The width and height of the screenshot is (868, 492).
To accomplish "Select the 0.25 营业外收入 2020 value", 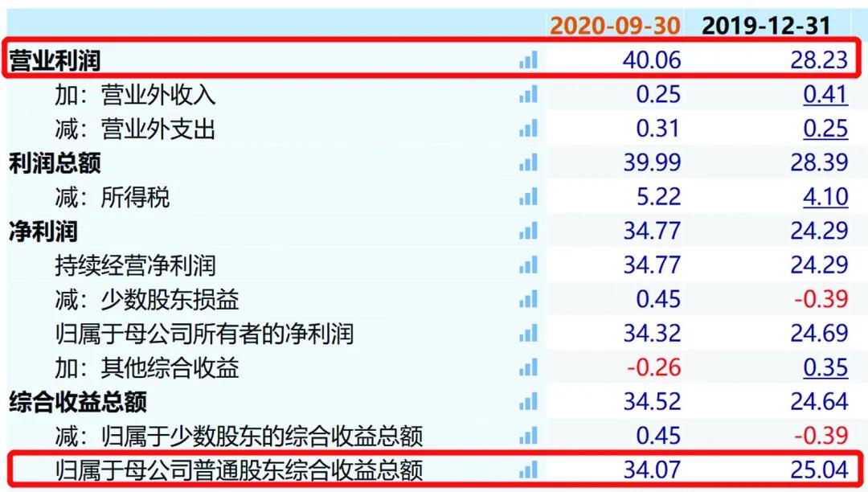I will coord(657,95).
